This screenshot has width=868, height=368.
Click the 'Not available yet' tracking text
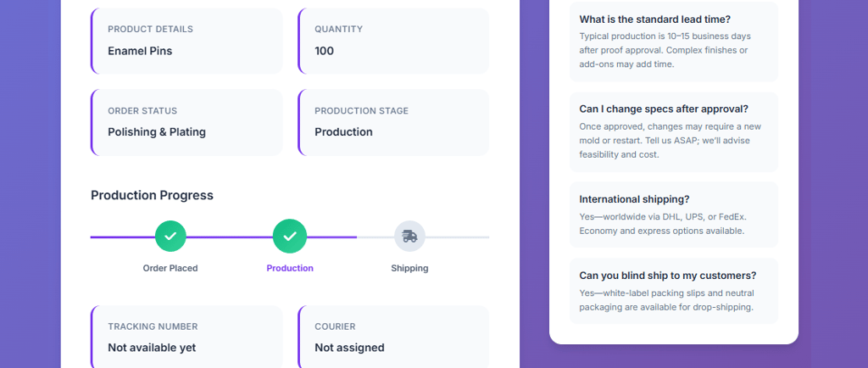click(x=152, y=348)
